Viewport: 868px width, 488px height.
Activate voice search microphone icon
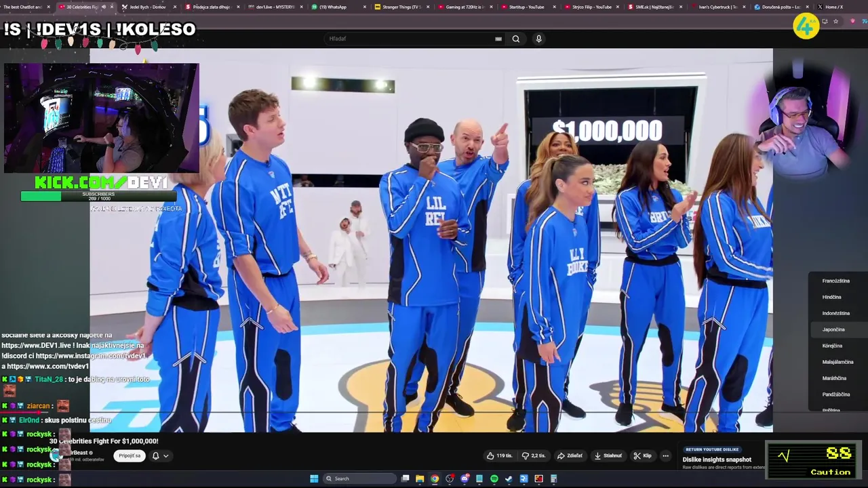(x=538, y=39)
